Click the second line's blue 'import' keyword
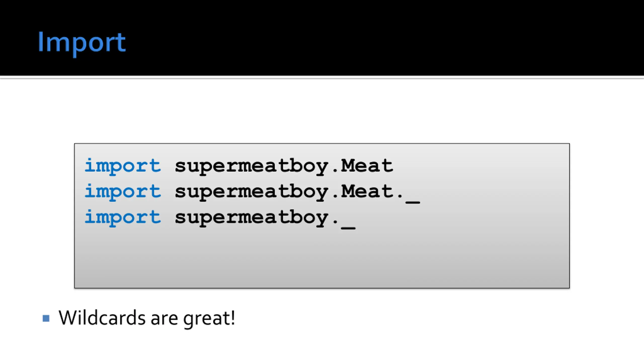 123,192
